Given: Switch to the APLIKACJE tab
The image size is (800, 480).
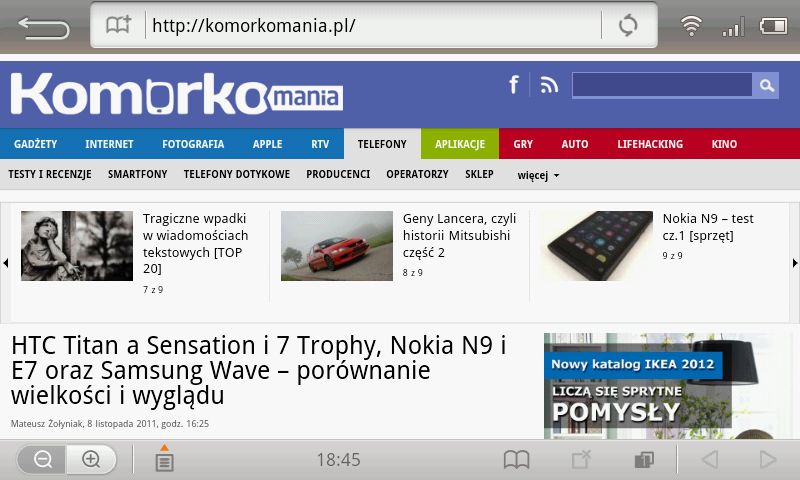Looking at the screenshot, I should point(460,144).
